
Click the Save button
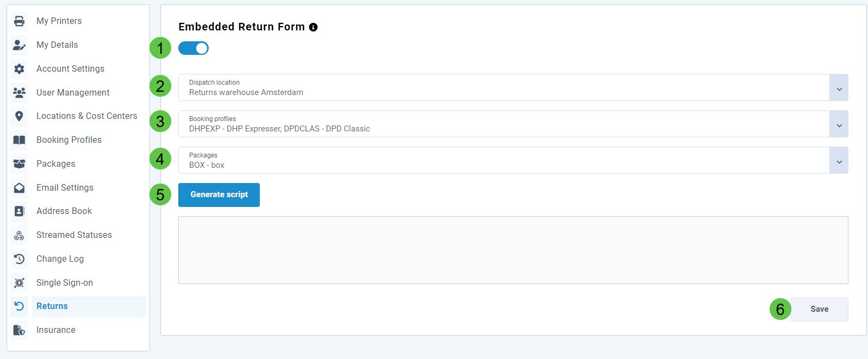tap(819, 309)
